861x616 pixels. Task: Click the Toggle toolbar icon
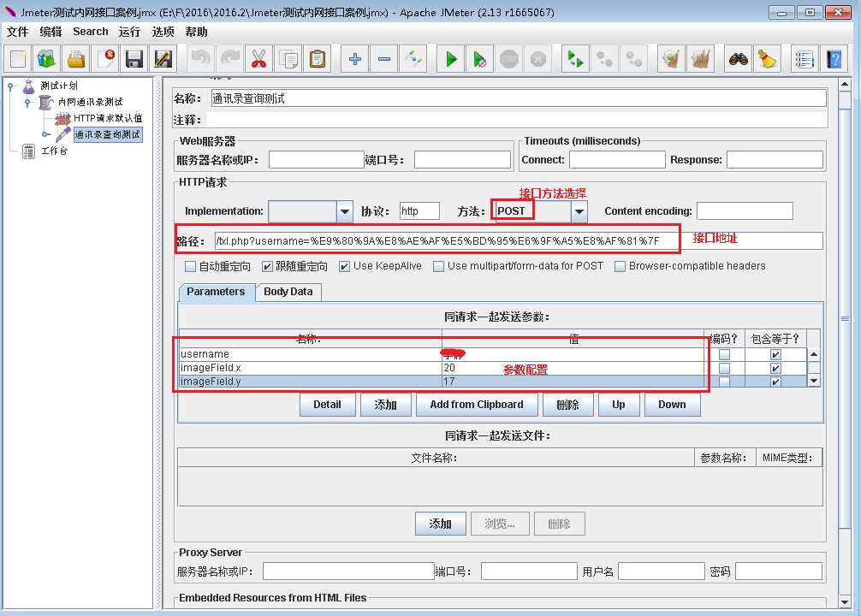pos(413,59)
